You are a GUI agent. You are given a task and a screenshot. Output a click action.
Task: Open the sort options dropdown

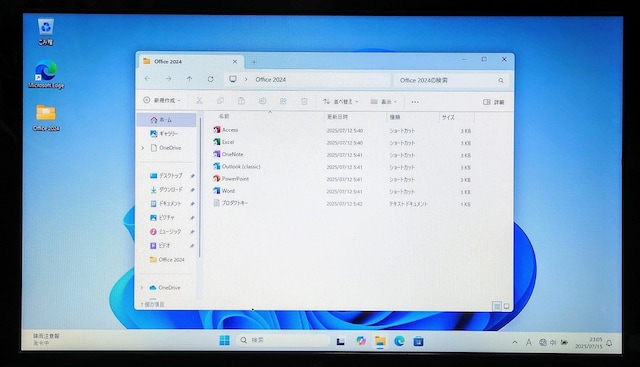coord(341,101)
